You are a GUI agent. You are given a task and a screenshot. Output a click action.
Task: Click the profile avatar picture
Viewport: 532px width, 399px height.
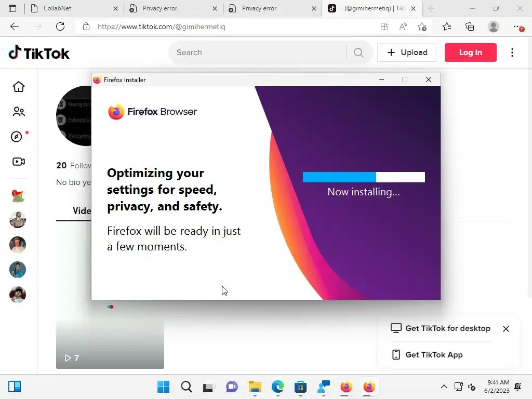[74, 116]
